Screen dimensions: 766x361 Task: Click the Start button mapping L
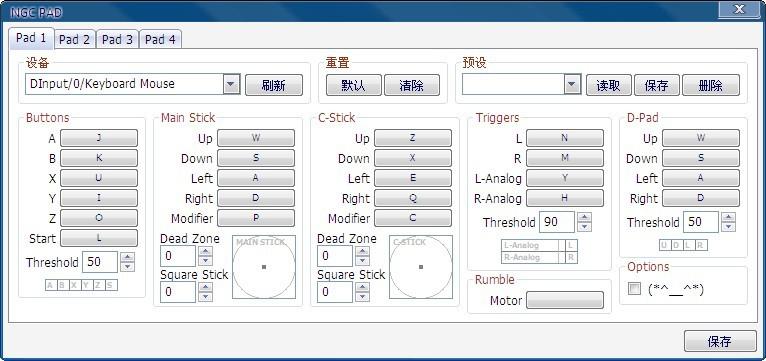point(99,238)
